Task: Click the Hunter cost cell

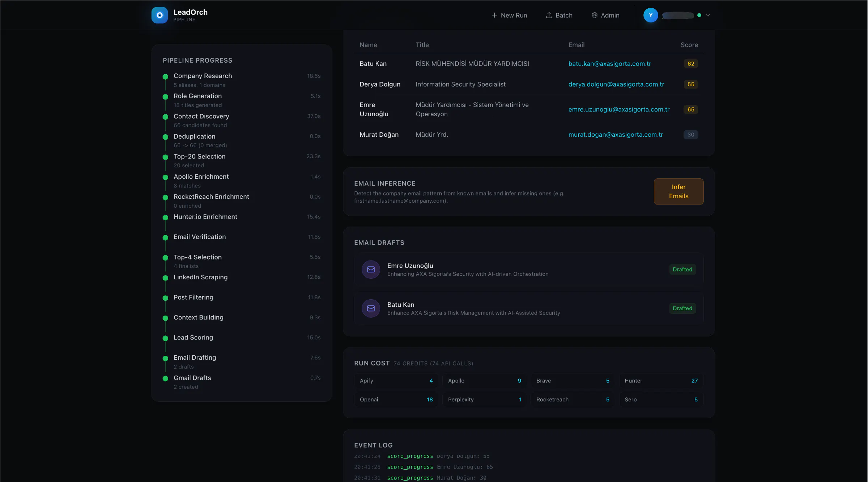Action: [x=661, y=381]
